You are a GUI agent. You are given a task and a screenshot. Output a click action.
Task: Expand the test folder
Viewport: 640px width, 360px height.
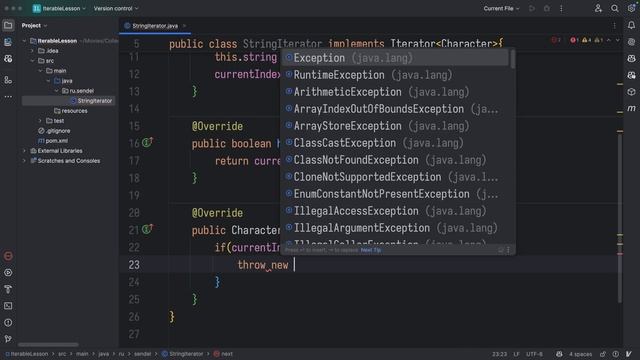pyautogui.click(x=40, y=121)
